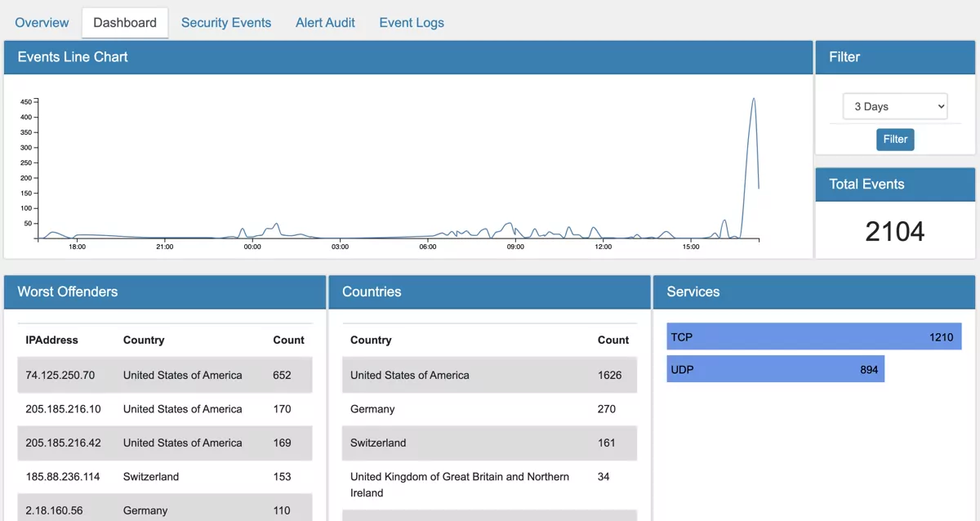View the Event Logs tab

point(411,22)
